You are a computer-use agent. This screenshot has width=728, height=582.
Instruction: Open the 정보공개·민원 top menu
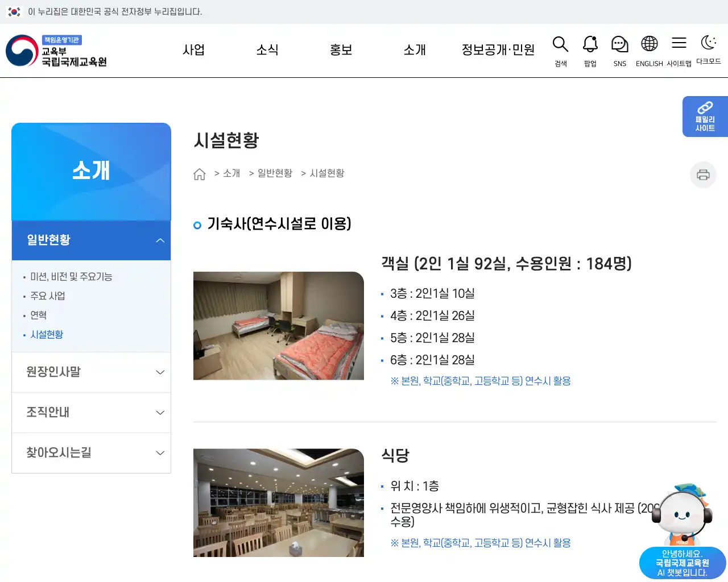498,50
